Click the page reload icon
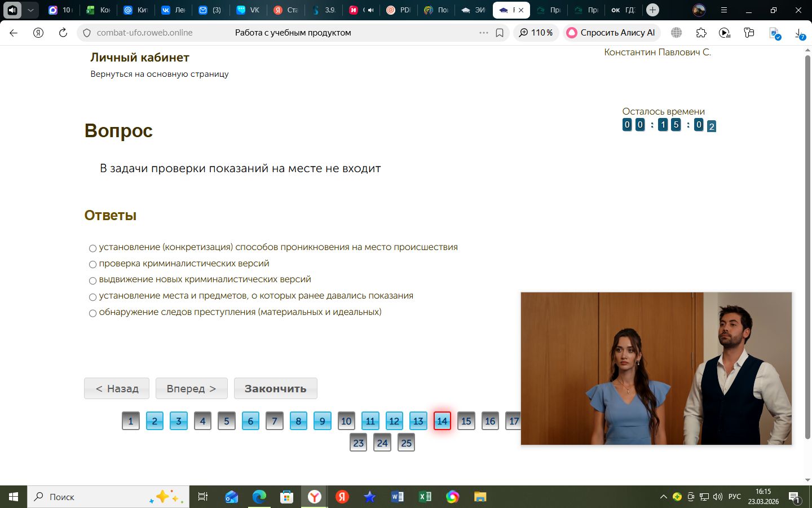 click(x=63, y=33)
